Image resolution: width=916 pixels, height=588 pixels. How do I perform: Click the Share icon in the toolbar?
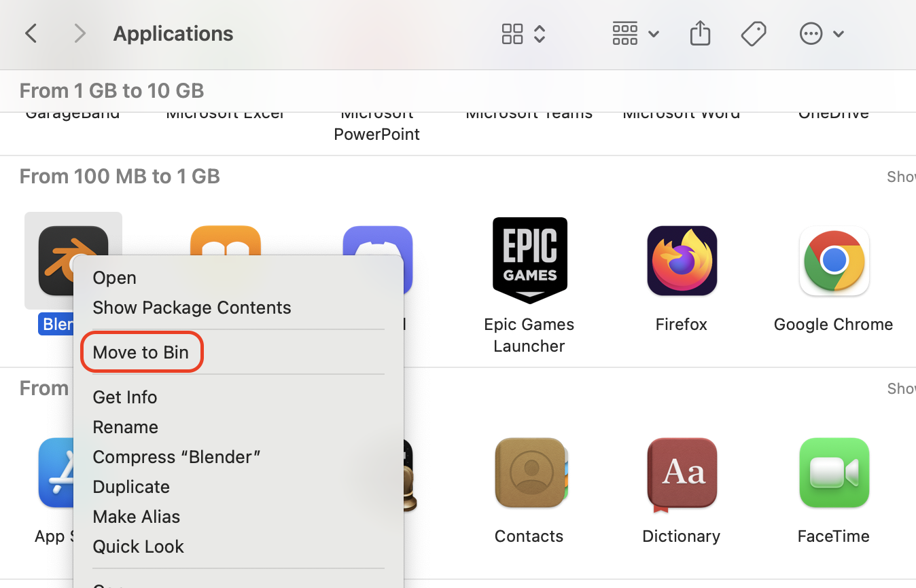700,33
